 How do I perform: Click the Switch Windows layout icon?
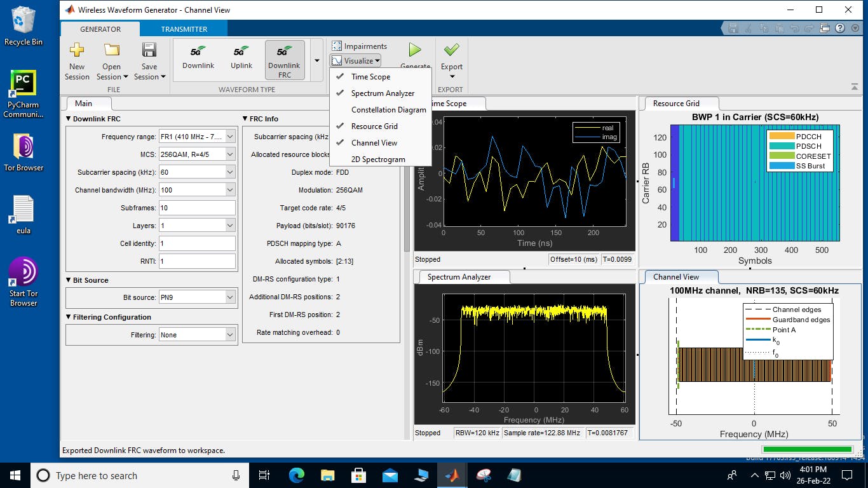pos(825,28)
